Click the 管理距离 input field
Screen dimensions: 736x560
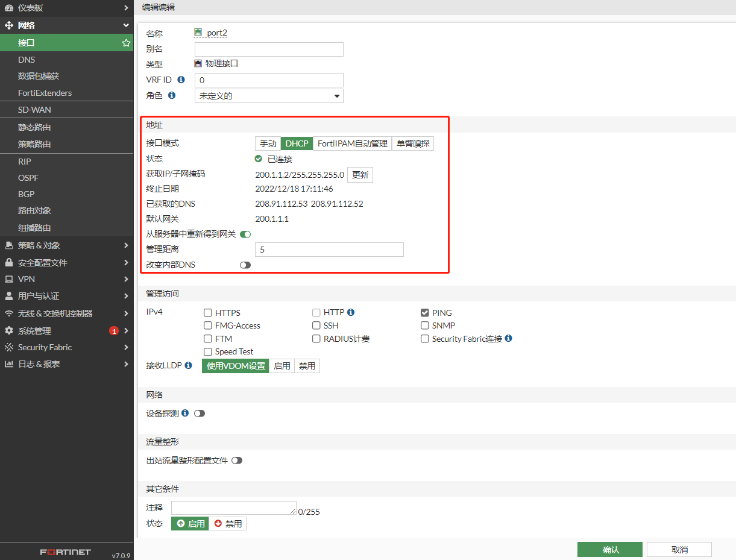click(329, 250)
